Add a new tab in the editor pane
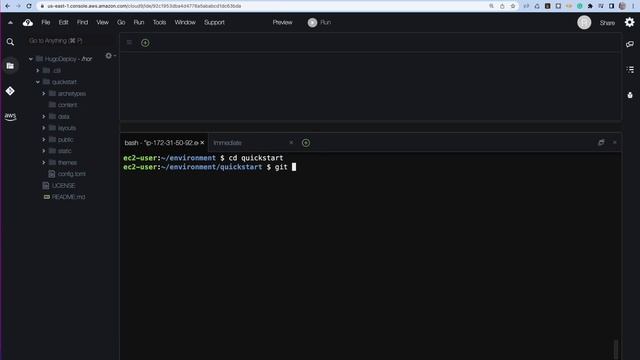The height and width of the screenshot is (360, 640). click(x=145, y=43)
